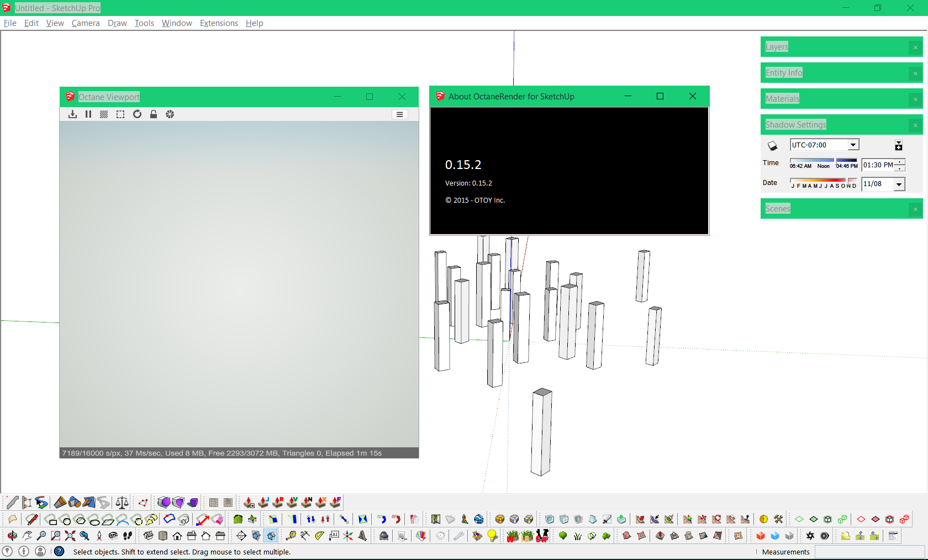Screen dimensions: 928x560
Task: Expand the Entity Info panel
Action: pyautogui.click(x=841, y=73)
